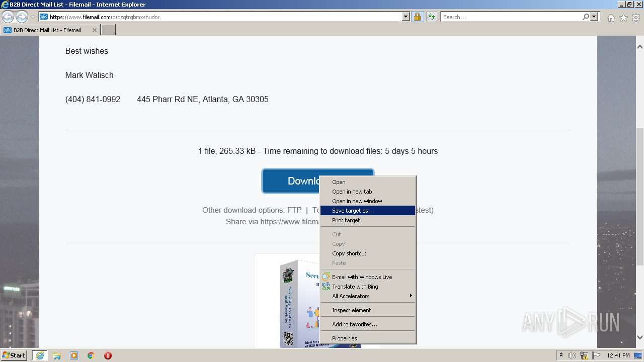Click the browser Forward arrow button
644x362 pixels.
[22, 17]
